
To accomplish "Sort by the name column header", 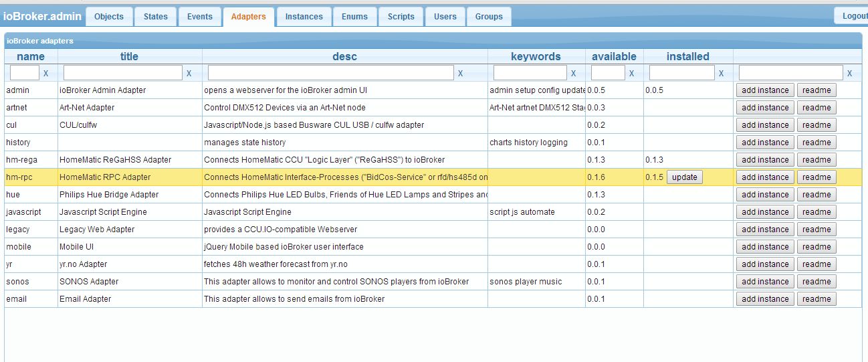I will 31,56.
